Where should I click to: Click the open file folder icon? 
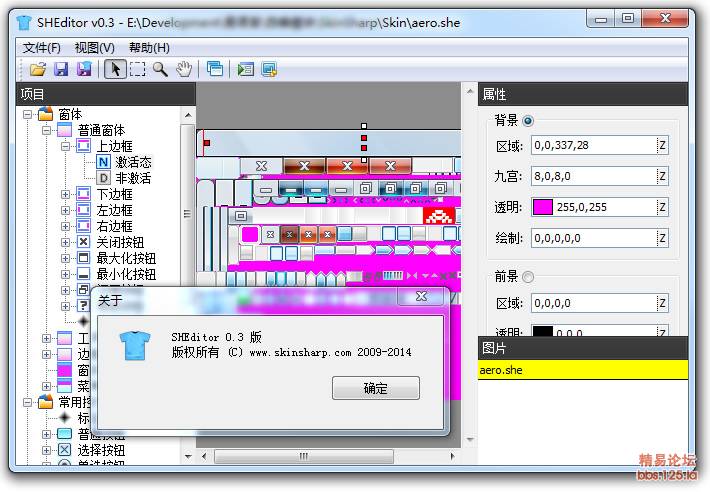click(38, 69)
